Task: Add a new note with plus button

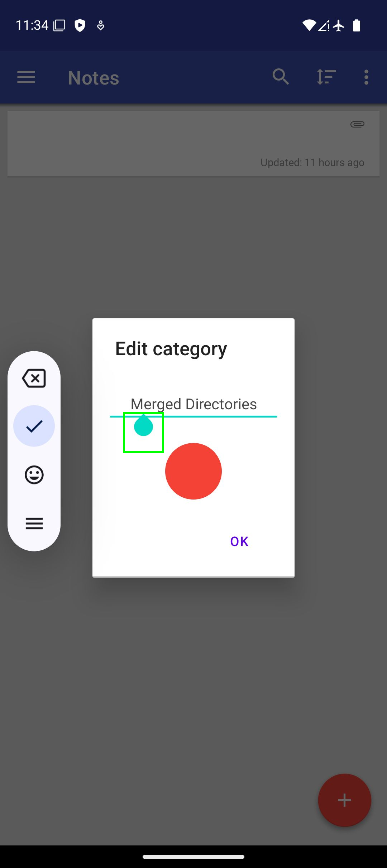Action: point(344,800)
